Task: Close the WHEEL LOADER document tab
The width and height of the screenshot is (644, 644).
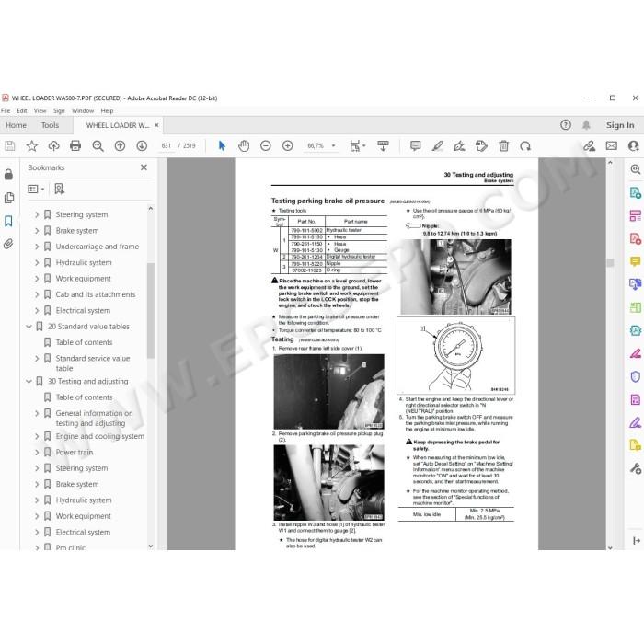Action: click(156, 125)
